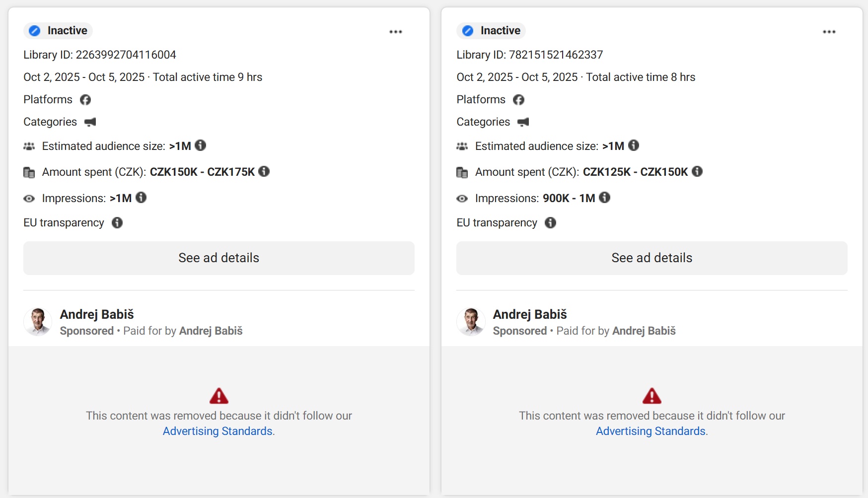This screenshot has height=498, width=868.
Task: Open the three-dot menu on the left ad card
Action: [x=395, y=32]
